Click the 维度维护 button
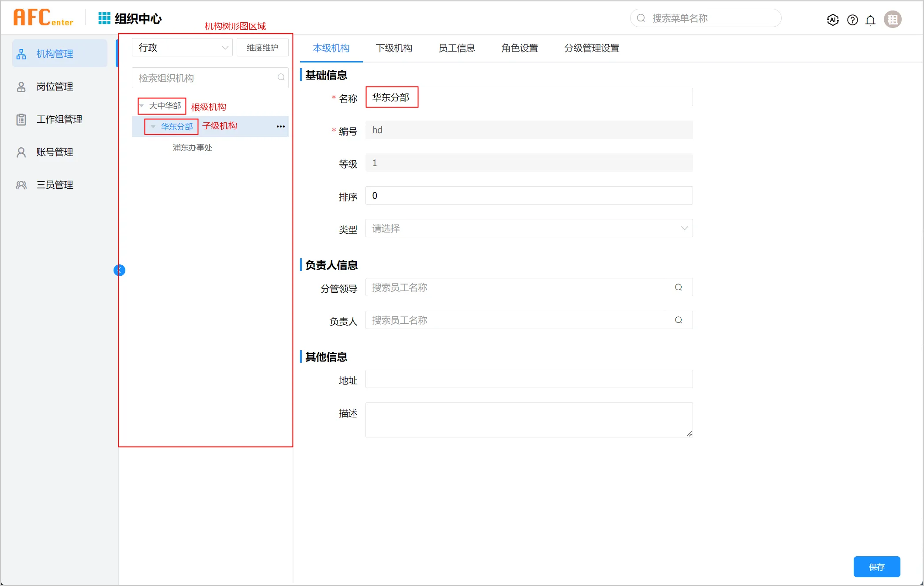The image size is (924, 586). [262, 48]
